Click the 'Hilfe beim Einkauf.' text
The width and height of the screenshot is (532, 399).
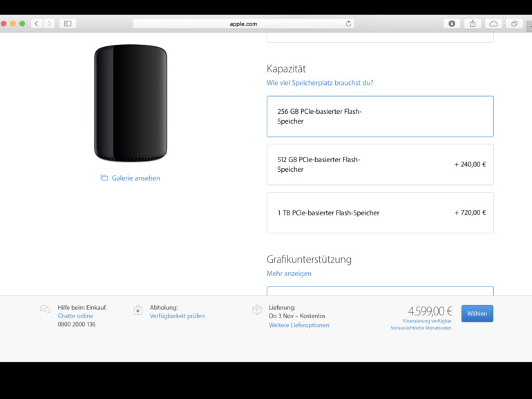click(82, 307)
